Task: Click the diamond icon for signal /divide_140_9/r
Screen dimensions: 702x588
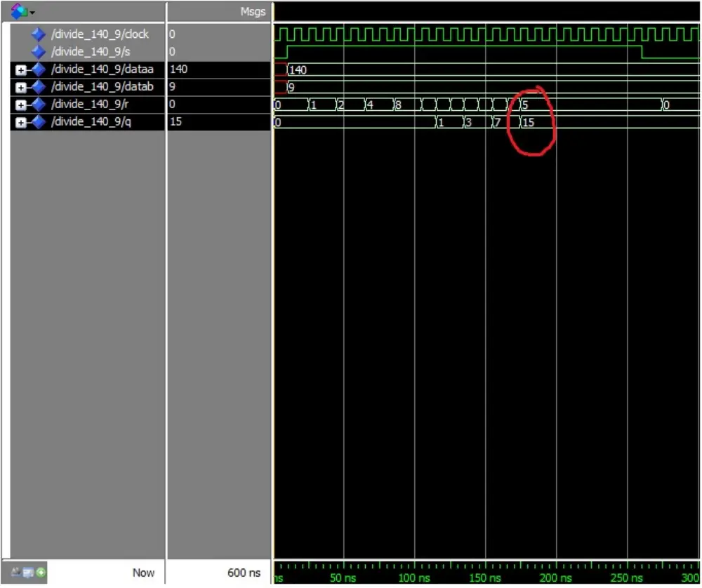Action: [39, 105]
